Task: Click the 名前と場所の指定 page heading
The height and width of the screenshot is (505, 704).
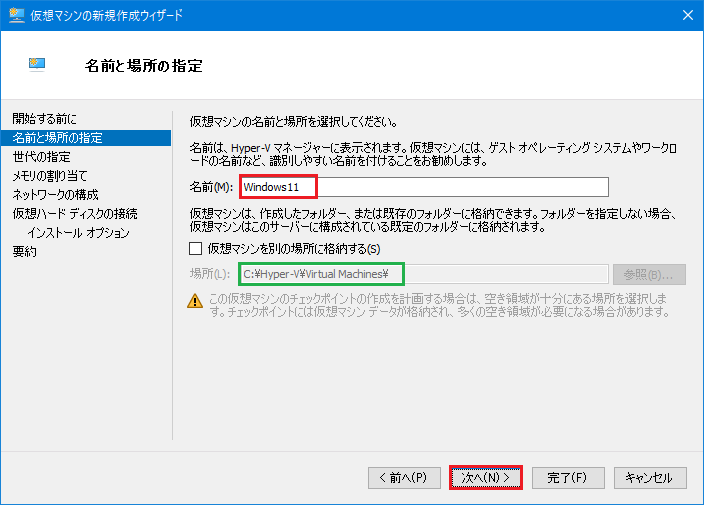Action: [x=144, y=66]
